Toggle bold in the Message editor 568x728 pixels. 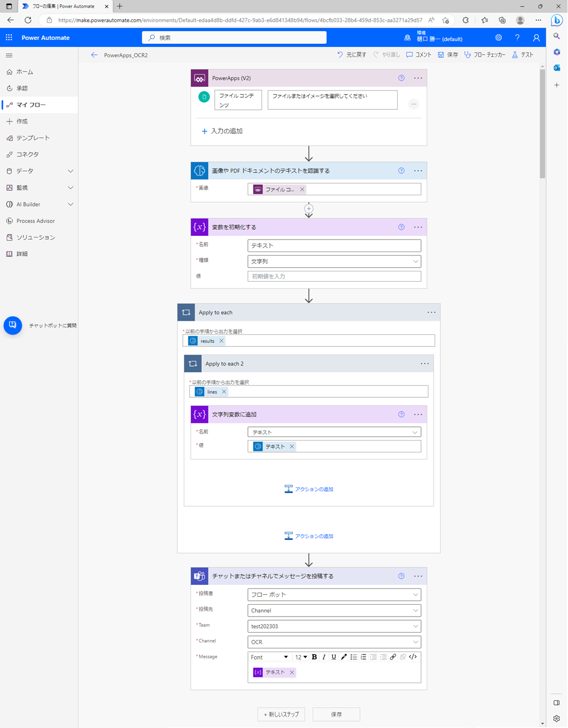pos(314,657)
